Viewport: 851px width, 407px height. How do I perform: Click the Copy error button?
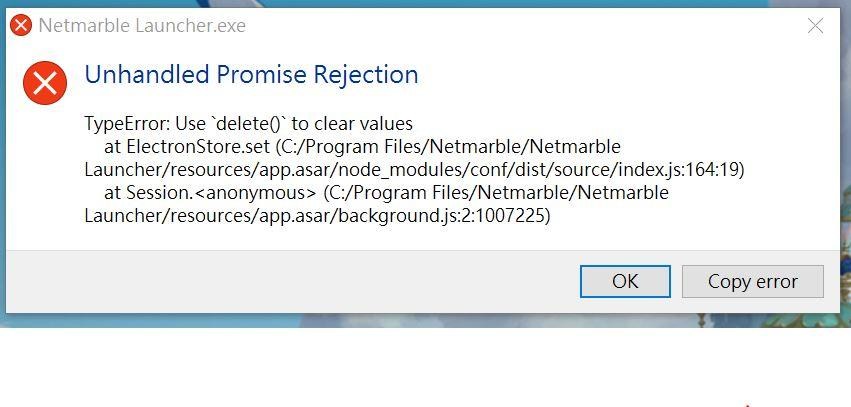752,281
